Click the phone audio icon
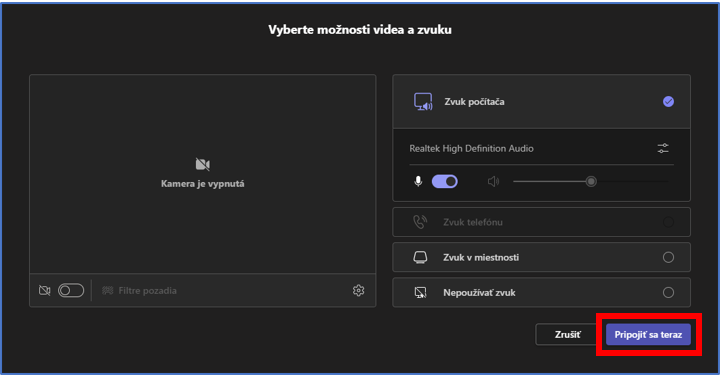The image size is (721, 376). [x=420, y=222]
